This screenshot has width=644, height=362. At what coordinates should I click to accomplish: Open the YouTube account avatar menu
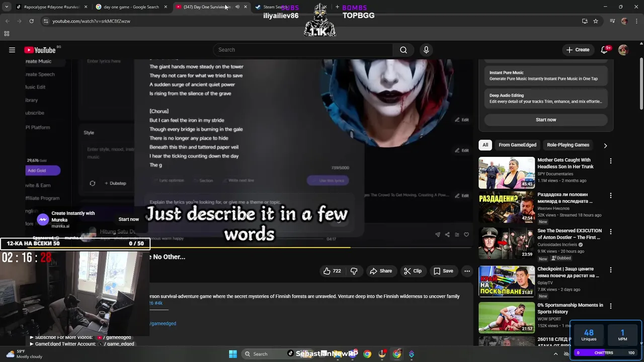(623, 50)
